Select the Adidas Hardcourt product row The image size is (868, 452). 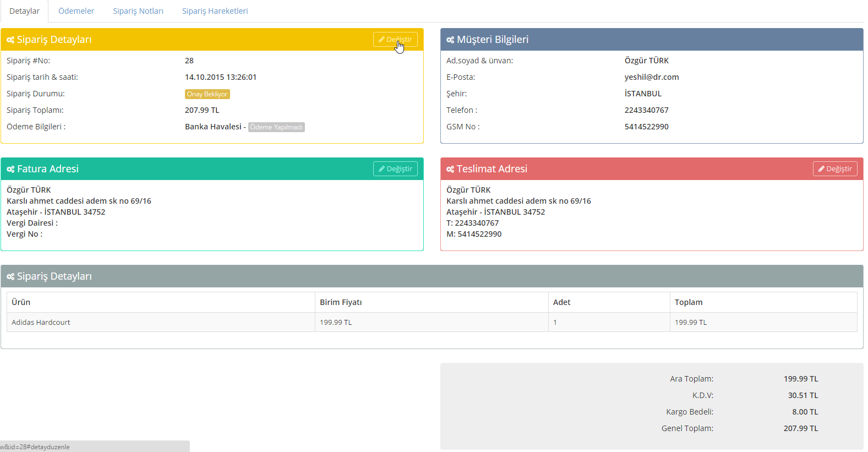(41, 323)
